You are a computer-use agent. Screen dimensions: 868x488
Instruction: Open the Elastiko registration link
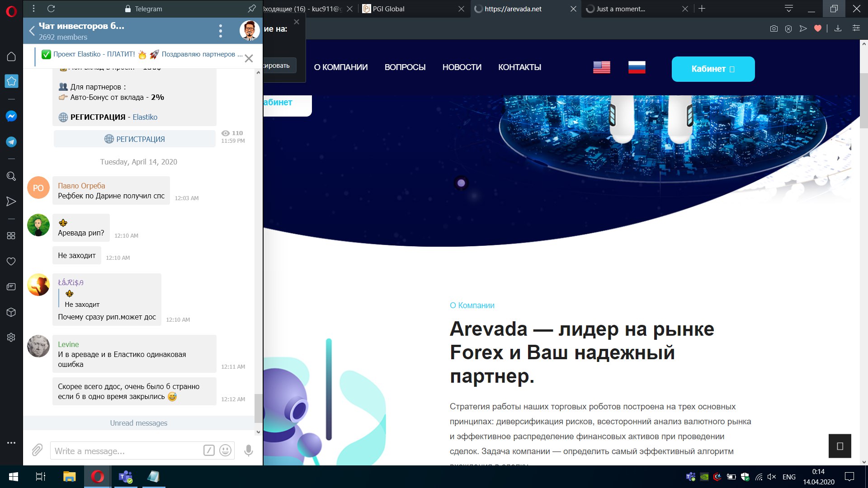click(x=145, y=117)
